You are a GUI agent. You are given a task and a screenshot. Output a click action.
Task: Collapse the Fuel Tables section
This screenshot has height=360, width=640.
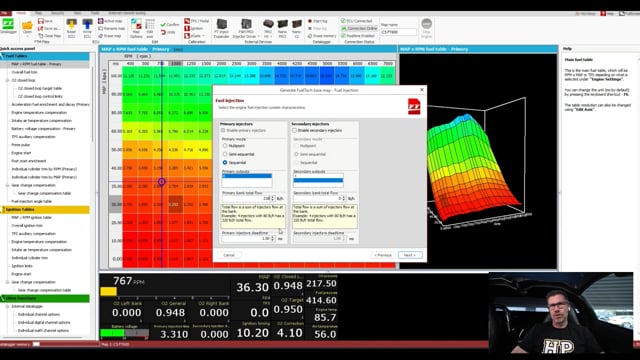pos(45,56)
